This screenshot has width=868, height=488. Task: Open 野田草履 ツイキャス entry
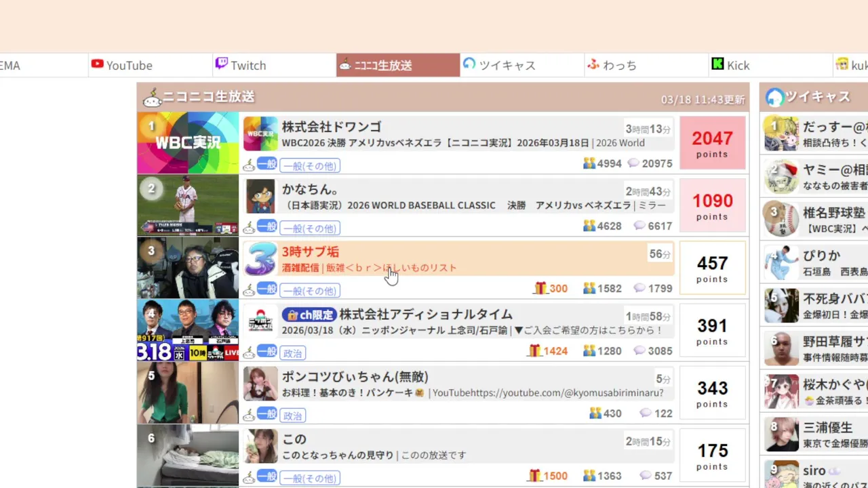coord(815,349)
